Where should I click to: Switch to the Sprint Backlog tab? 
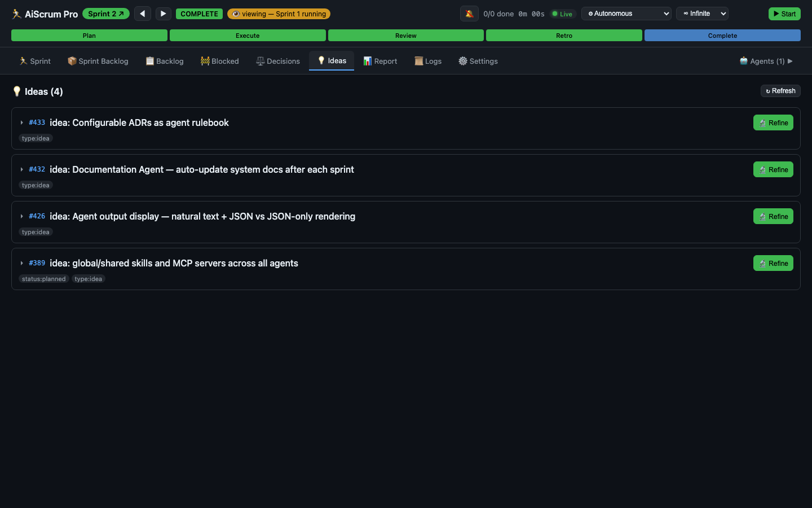pos(98,61)
